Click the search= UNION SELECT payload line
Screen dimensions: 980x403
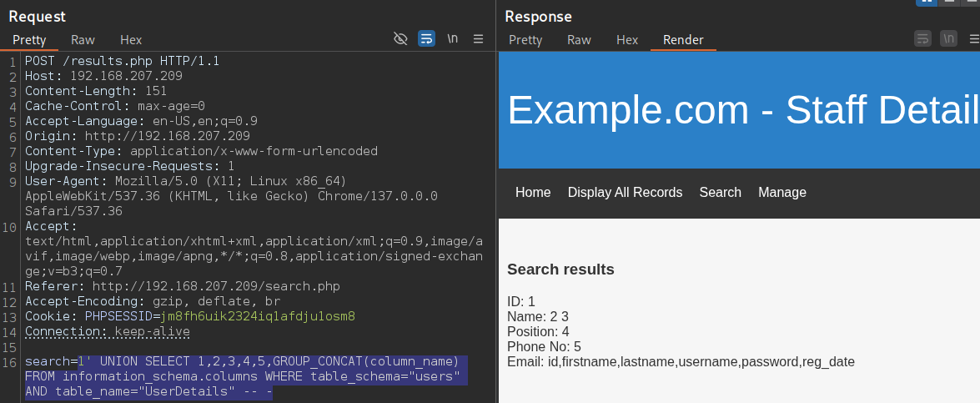tap(242, 362)
